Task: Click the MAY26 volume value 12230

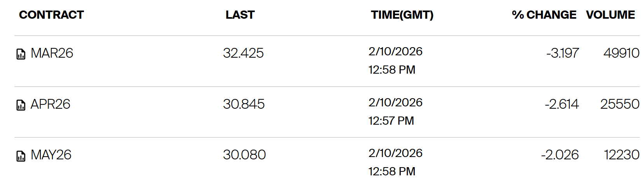Action: (621, 155)
